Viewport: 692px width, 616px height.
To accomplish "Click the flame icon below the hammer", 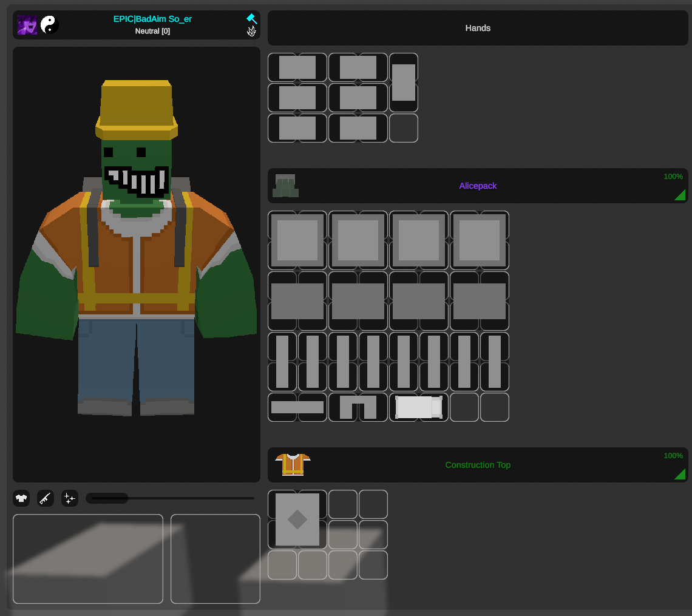I will point(251,31).
